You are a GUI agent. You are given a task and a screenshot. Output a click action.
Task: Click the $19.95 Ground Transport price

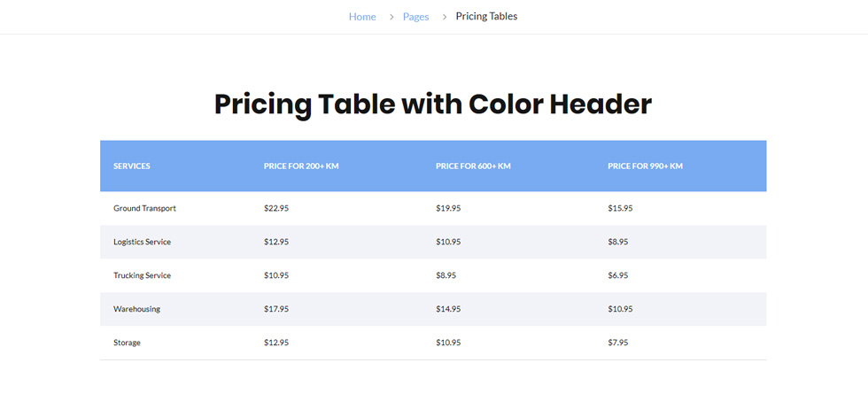[448, 209]
